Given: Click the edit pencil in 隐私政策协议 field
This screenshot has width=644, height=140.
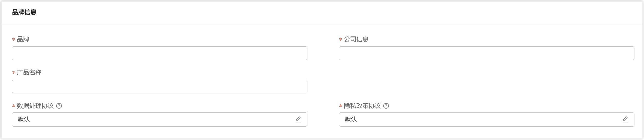Looking at the screenshot, I should click(625, 120).
